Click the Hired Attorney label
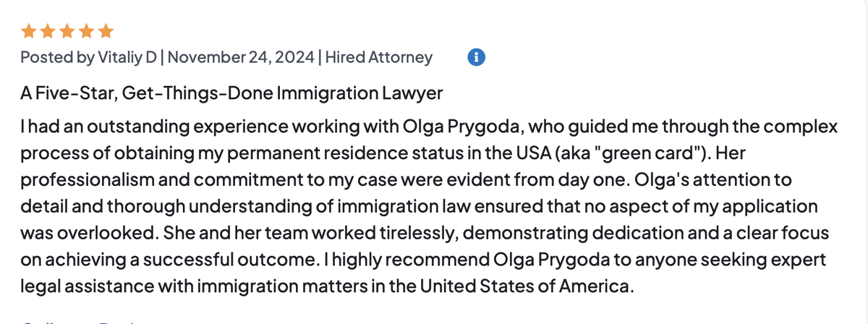The image size is (868, 324). 378,57
